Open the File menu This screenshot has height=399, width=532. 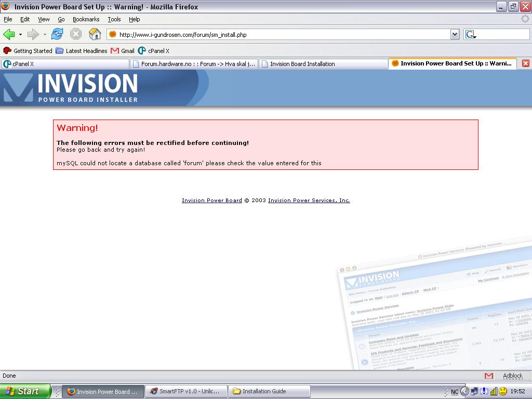pyautogui.click(x=8, y=19)
